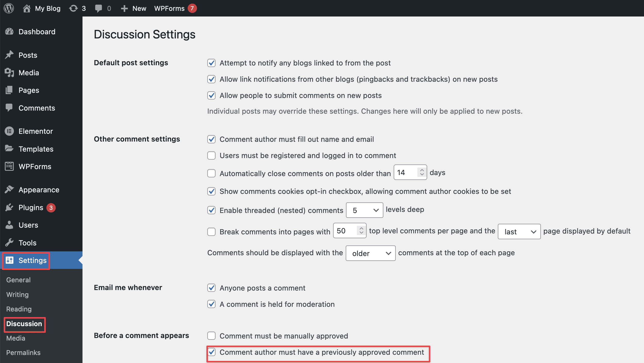Image resolution: width=644 pixels, height=363 pixels.
Task: Click the Dashboard gauge icon
Action: coord(9,32)
